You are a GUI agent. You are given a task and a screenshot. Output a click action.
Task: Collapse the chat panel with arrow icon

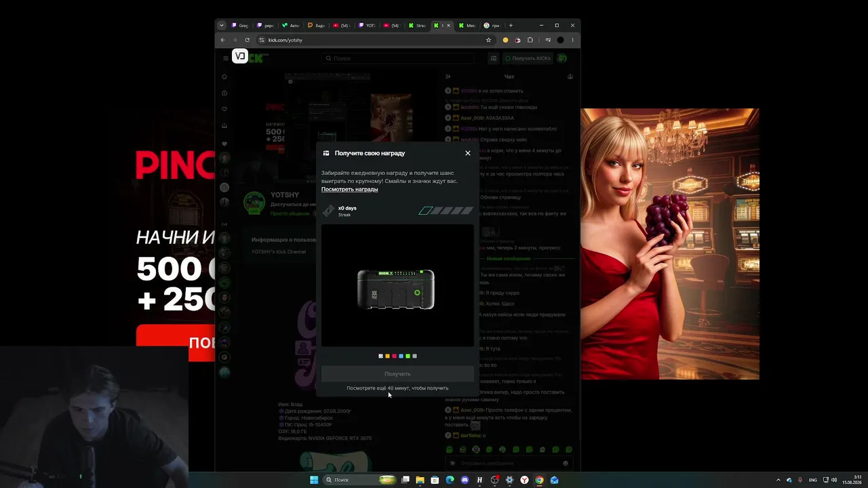(x=448, y=77)
